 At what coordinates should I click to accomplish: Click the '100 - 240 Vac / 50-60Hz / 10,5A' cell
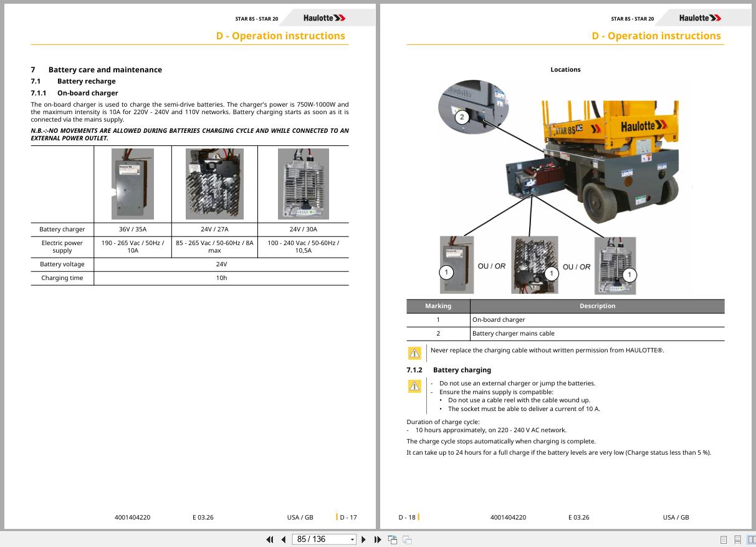[303, 246]
